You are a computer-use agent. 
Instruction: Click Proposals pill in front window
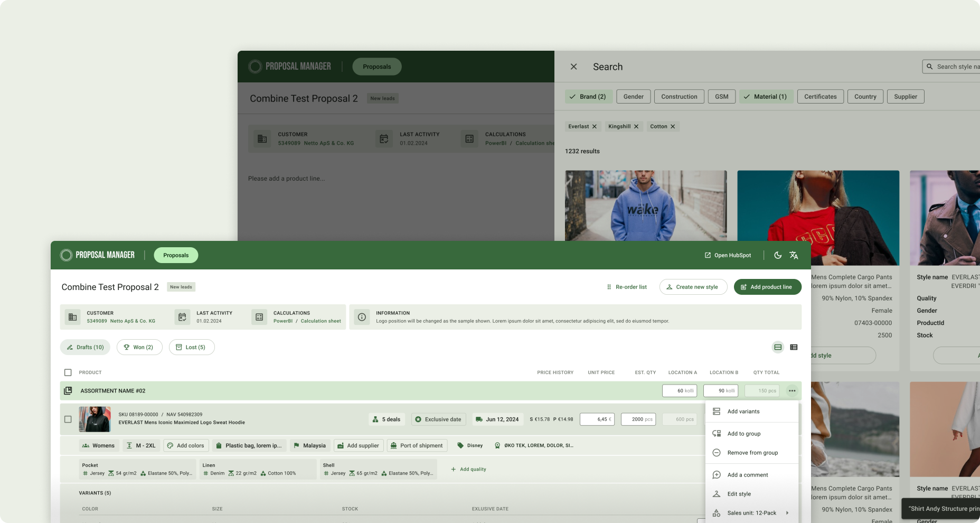[176, 255]
